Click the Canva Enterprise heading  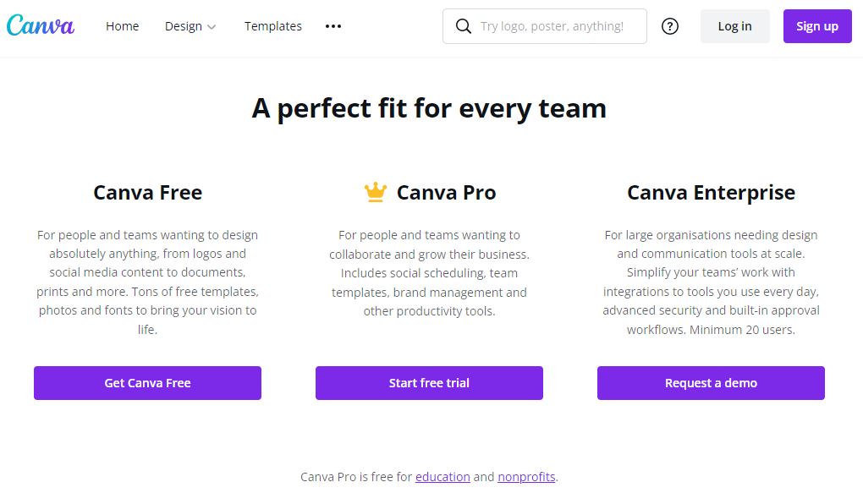711,193
